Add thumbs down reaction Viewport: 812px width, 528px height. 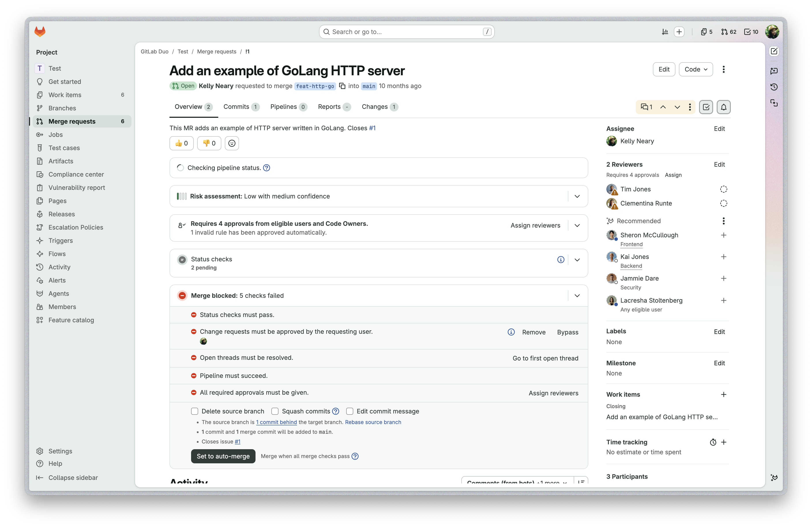pos(209,143)
